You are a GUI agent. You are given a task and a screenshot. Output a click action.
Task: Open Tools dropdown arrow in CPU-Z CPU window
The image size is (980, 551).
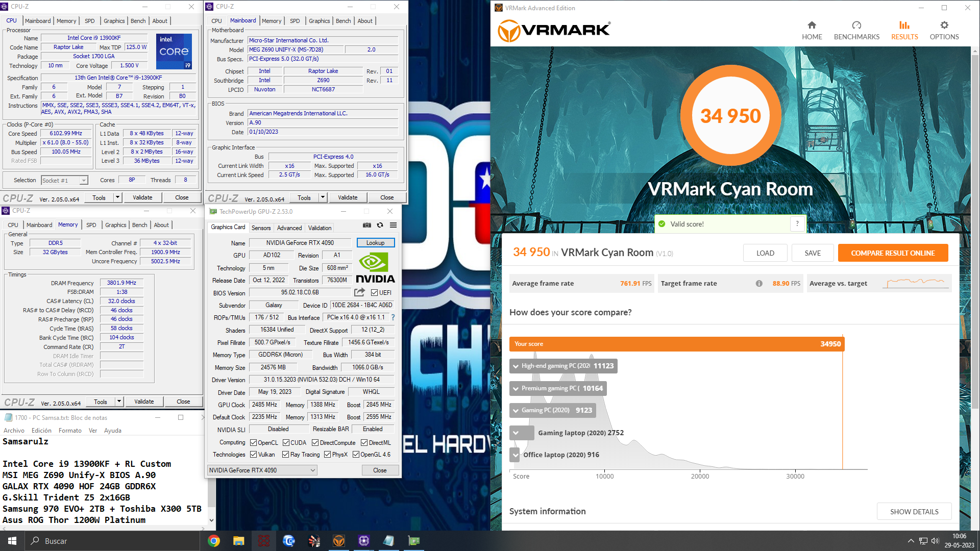coord(117,197)
